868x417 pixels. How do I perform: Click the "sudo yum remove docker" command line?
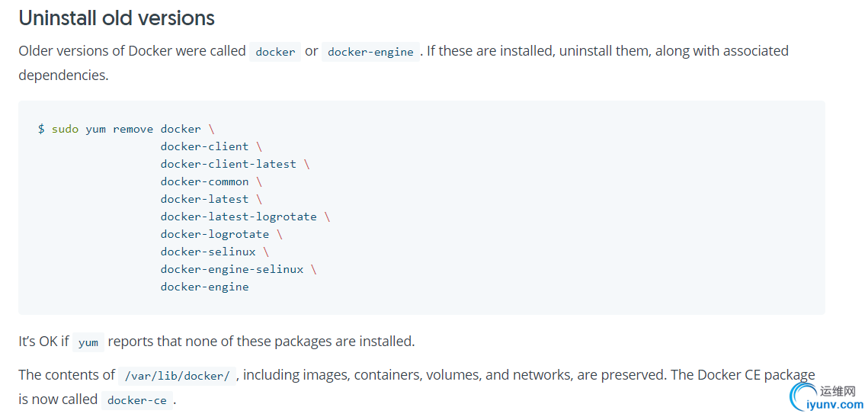click(127, 129)
